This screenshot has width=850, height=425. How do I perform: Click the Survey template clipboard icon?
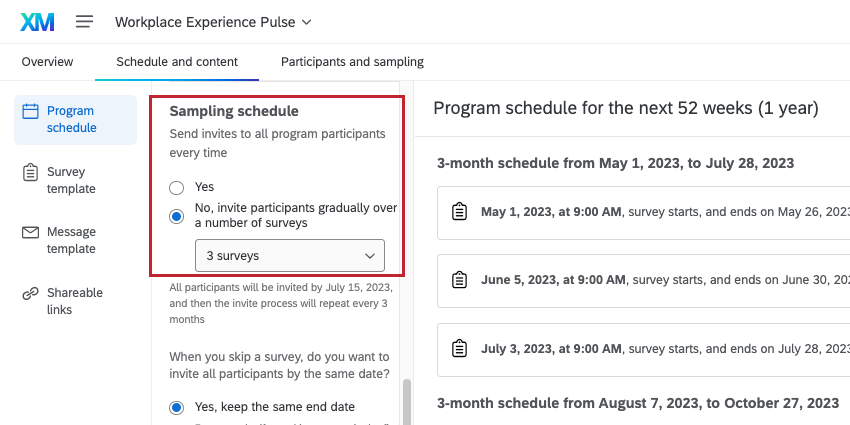tap(30, 172)
